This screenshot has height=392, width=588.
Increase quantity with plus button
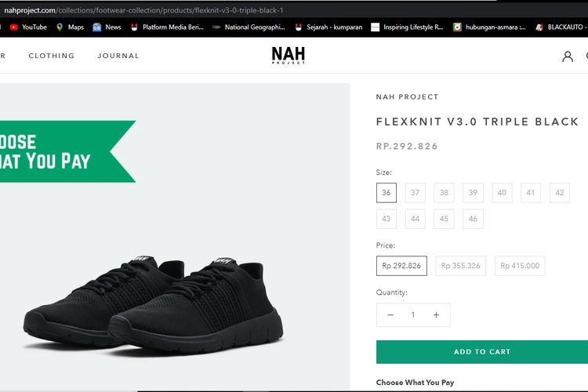(436, 315)
